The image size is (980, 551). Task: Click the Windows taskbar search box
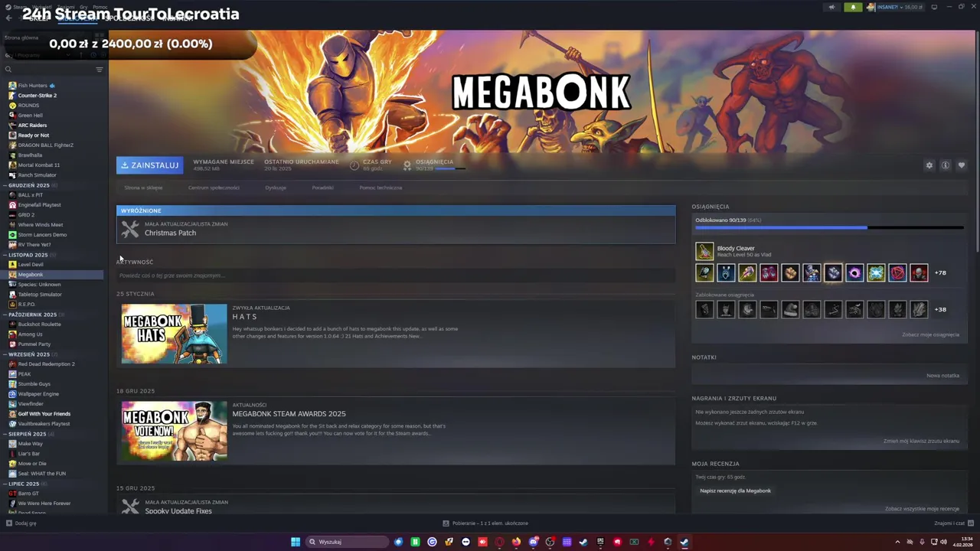[x=347, y=542]
